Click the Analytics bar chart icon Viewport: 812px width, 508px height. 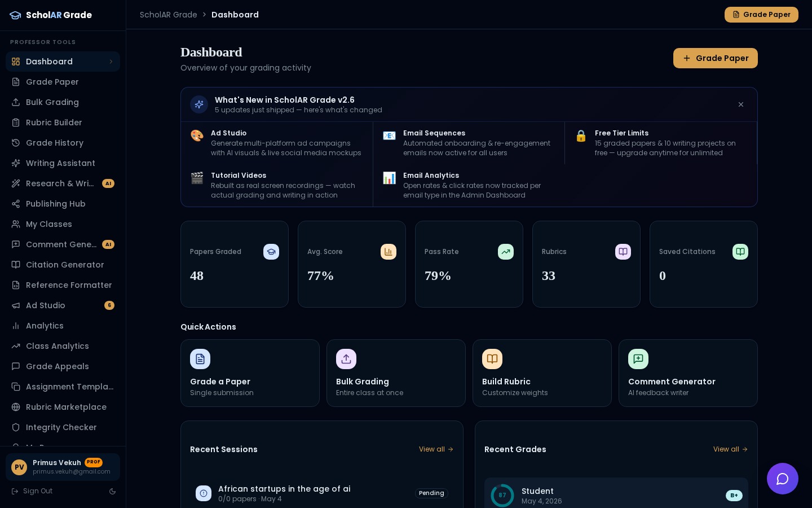tap(16, 326)
